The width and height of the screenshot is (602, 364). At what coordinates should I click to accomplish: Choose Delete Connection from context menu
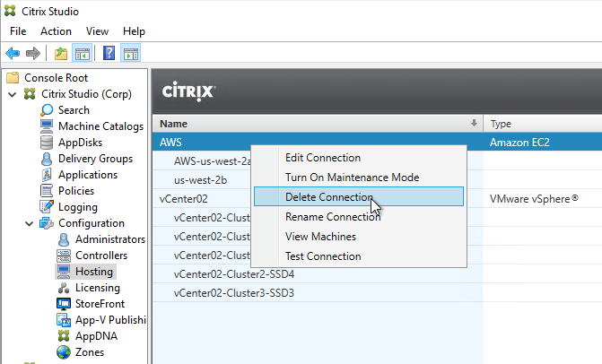pyautogui.click(x=359, y=196)
